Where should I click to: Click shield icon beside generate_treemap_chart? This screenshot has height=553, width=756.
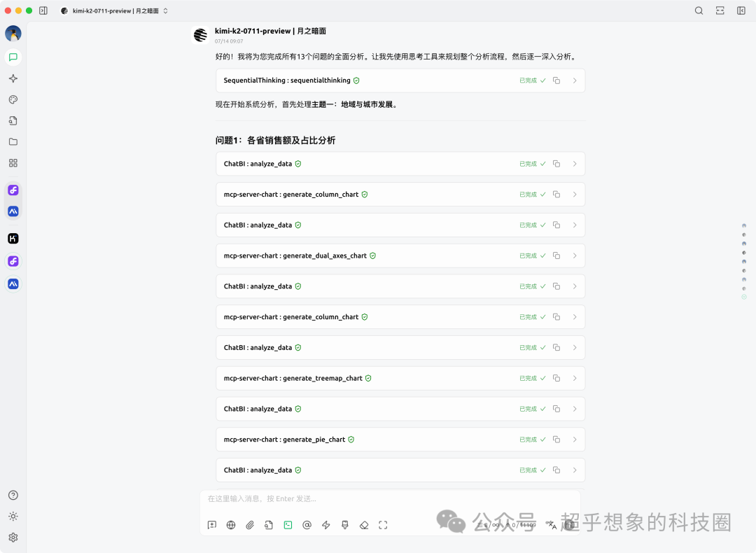tap(368, 378)
